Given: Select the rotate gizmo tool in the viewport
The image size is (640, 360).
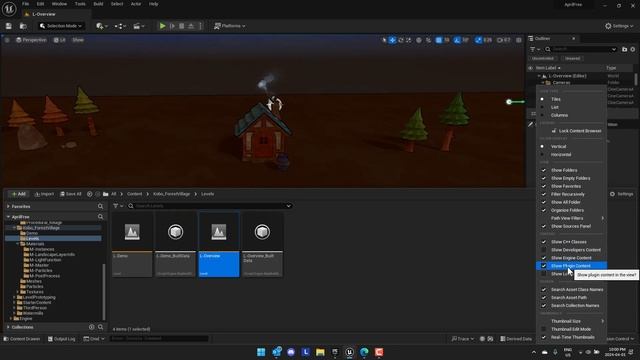Looking at the screenshot, I should click(400, 40).
